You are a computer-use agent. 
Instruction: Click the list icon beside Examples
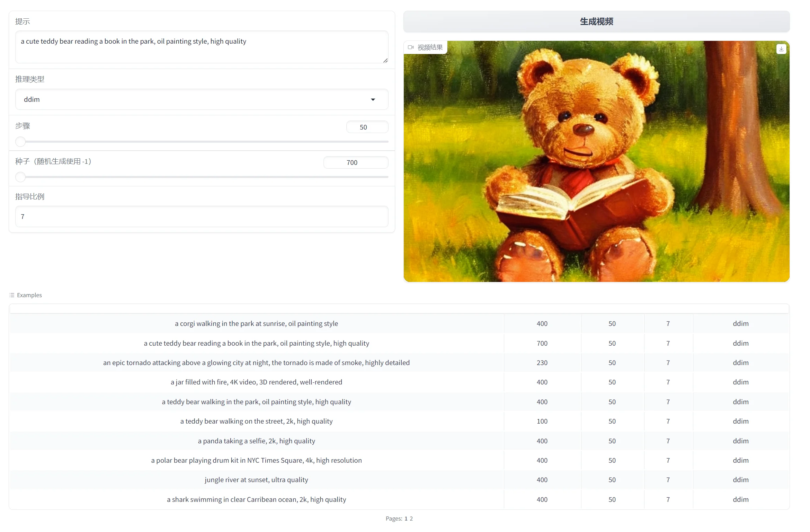pos(12,295)
